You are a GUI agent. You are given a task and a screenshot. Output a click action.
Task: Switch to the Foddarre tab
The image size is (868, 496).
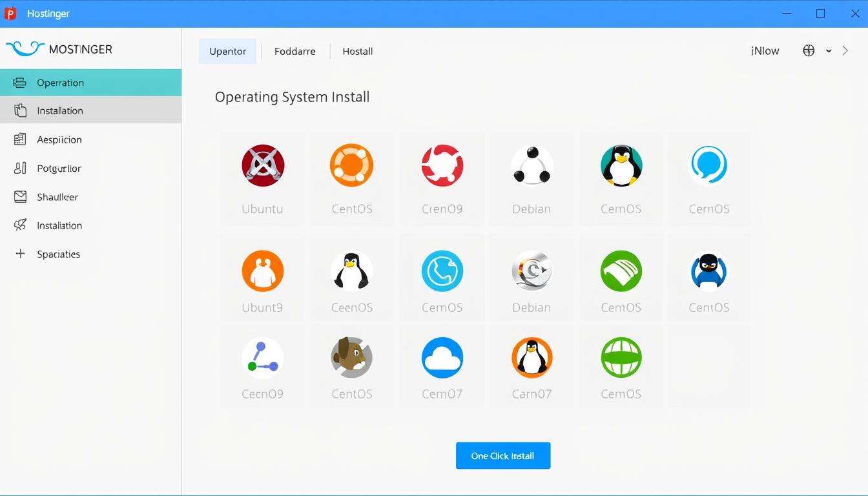pos(294,52)
